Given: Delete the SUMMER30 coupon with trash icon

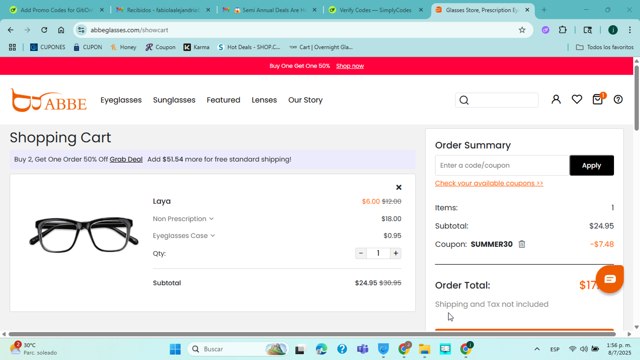Looking at the screenshot, I should tap(522, 244).
